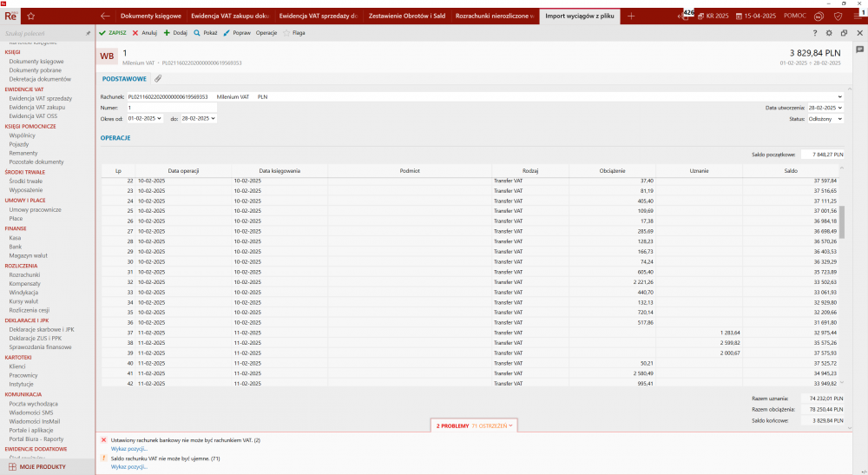This screenshot has height=475, width=868.
Task: Open Bank in the FINANSE section
Action: click(16, 247)
